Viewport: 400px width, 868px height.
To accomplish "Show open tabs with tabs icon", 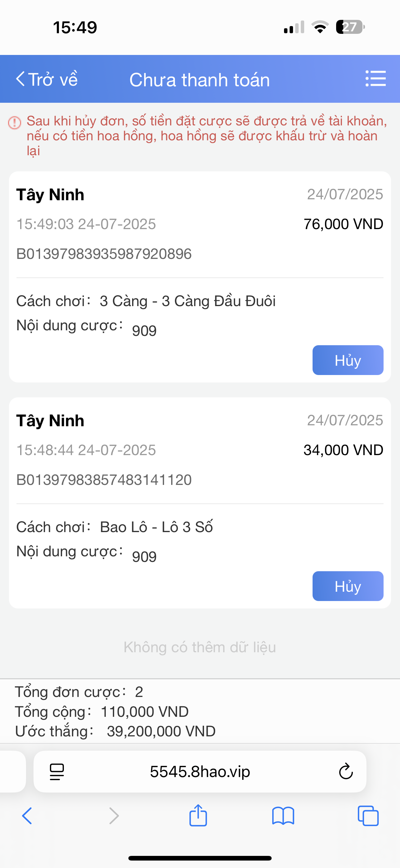I will pyautogui.click(x=368, y=816).
